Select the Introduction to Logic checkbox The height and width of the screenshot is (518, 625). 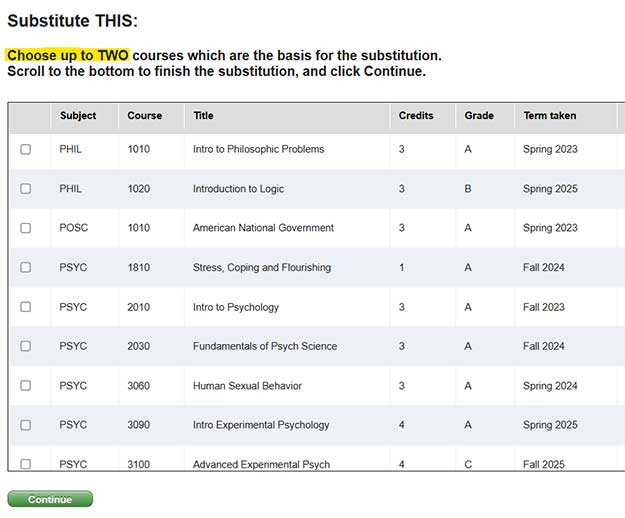[26, 188]
